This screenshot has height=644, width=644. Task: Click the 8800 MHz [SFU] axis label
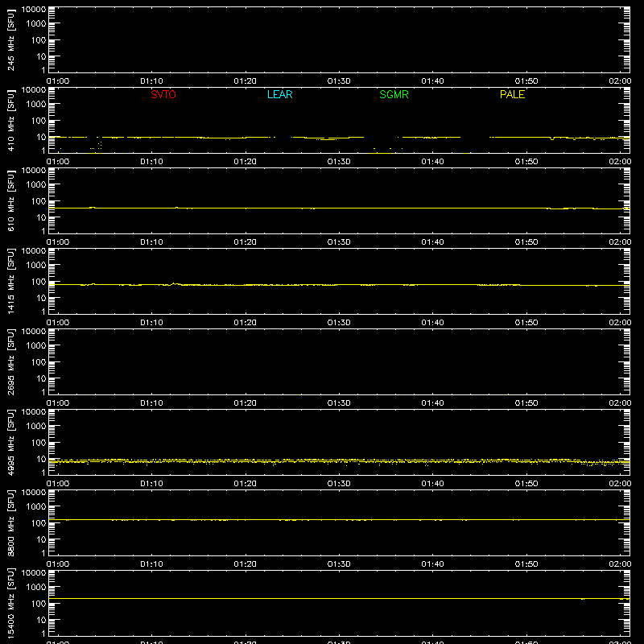(x=10, y=523)
